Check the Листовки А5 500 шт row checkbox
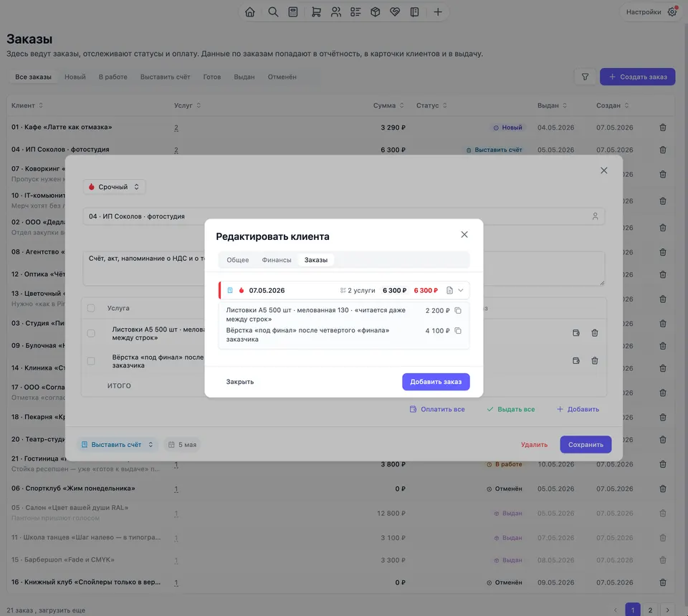The image size is (688, 616). click(x=91, y=333)
